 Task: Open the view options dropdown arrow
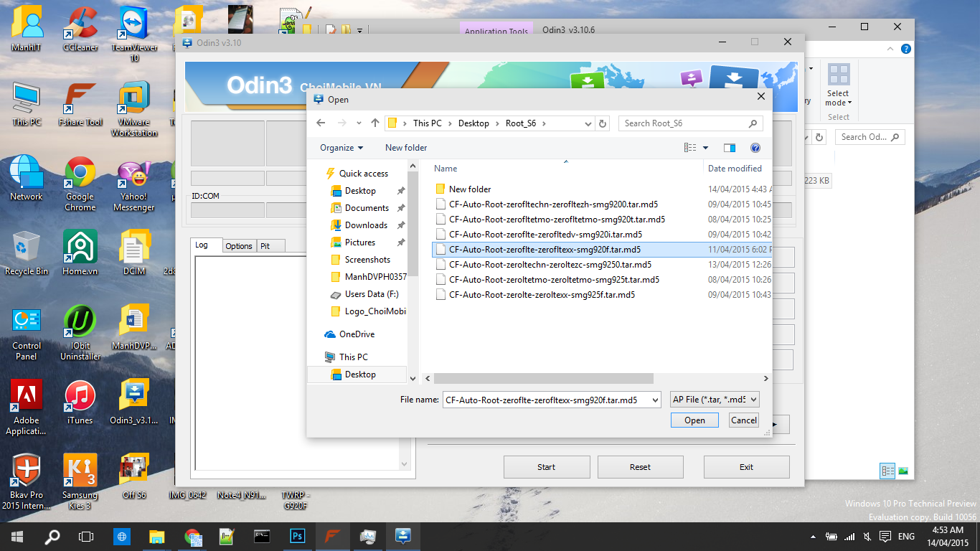coord(705,148)
